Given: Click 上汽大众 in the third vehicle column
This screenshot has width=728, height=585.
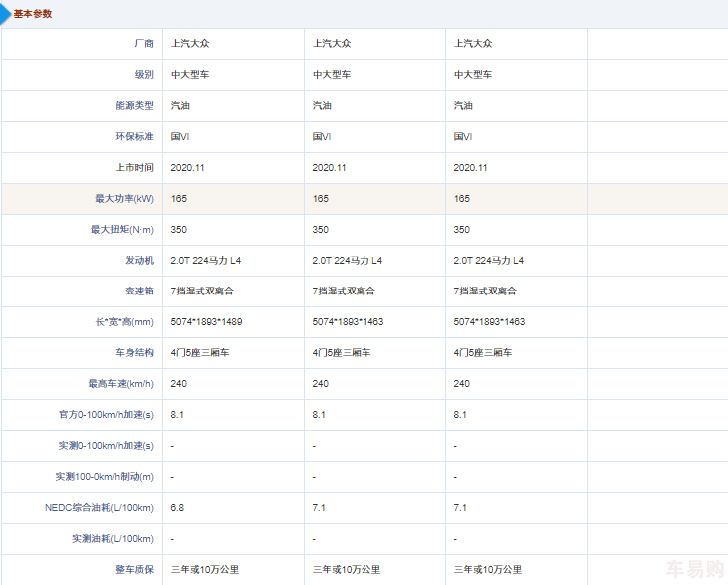Looking at the screenshot, I should 473,44.
